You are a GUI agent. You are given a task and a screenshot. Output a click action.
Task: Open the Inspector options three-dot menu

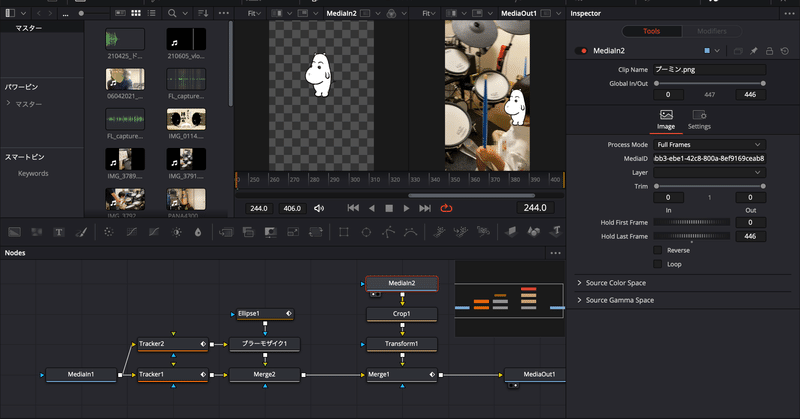(789, 13)
